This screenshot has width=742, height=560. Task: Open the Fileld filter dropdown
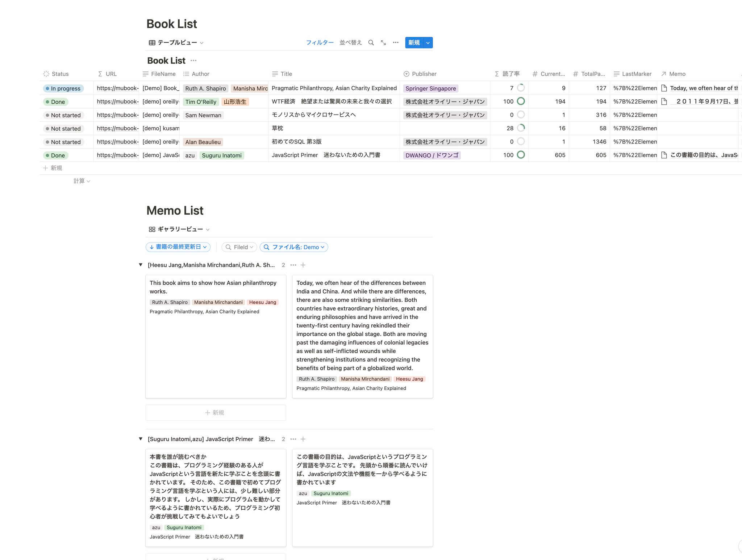point(239,247)
